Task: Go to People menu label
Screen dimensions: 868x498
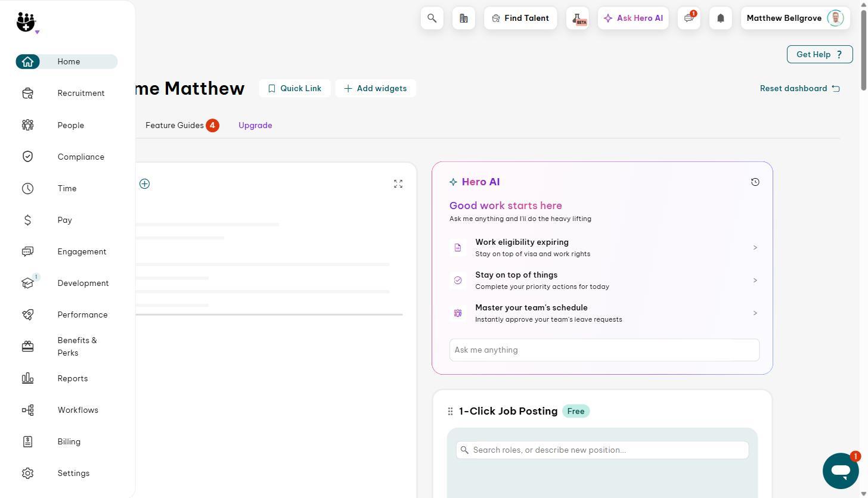Action: pos(71,125)
